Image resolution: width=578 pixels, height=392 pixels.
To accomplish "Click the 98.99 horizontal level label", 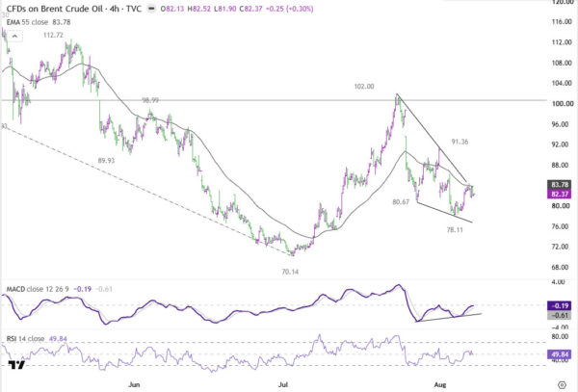I will click(150, 100).
